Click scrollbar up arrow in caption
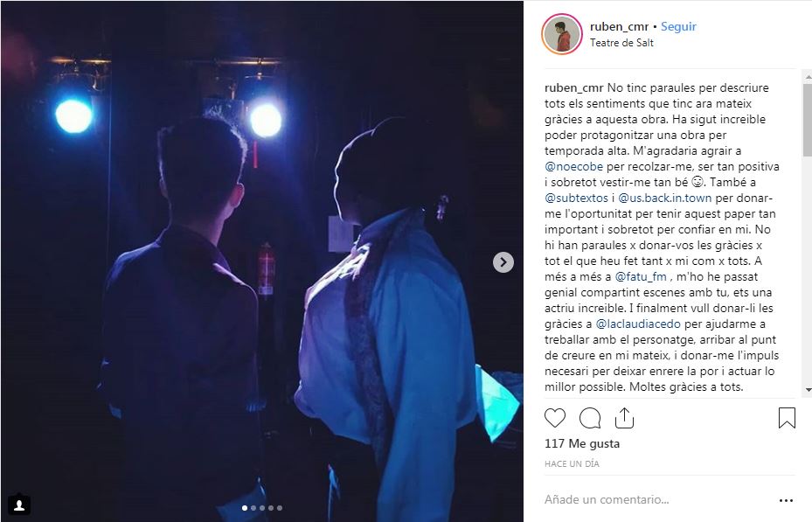 coord(808,77)
